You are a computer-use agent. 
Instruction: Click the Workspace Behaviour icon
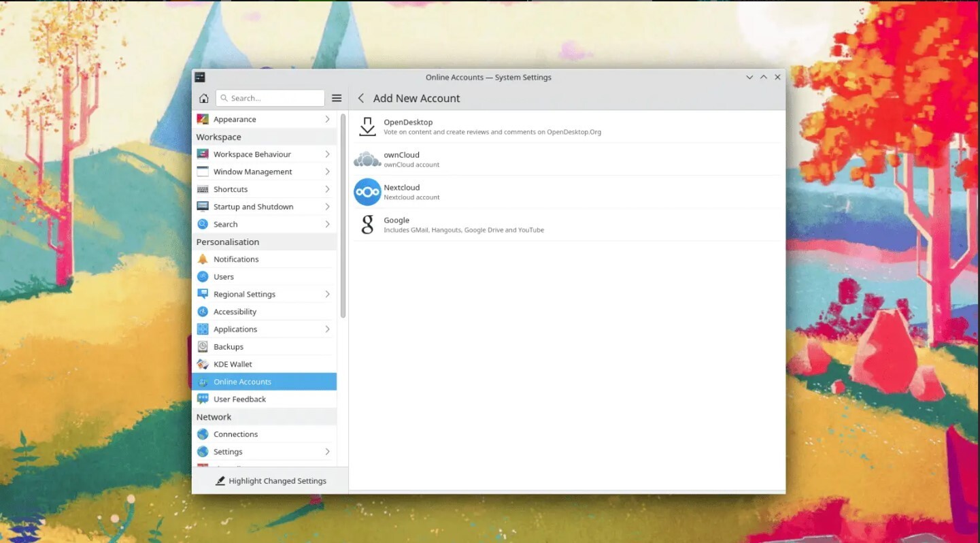click(203, 154)
